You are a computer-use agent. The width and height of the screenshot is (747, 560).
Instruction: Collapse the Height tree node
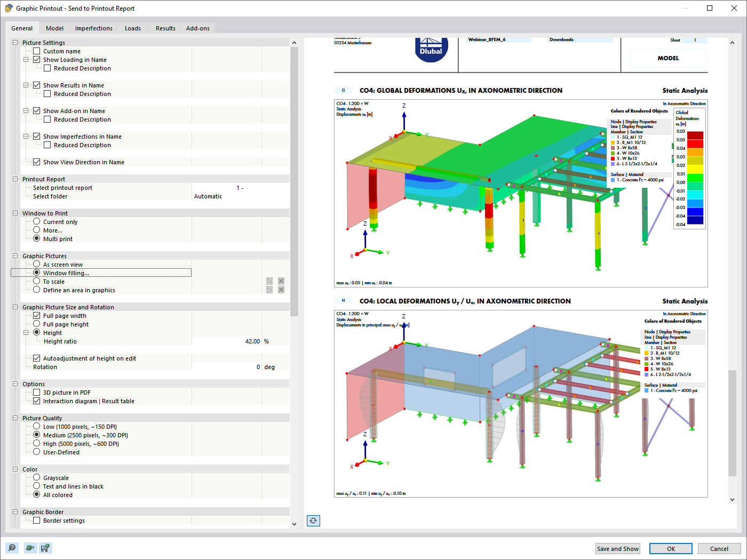[x=26, y=333]
